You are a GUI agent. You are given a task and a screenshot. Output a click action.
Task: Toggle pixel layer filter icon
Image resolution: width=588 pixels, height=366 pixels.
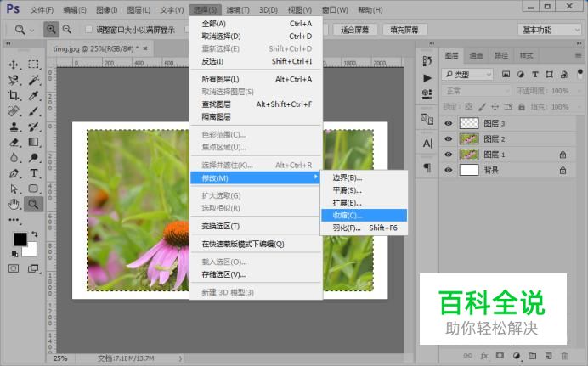point(506,74)
